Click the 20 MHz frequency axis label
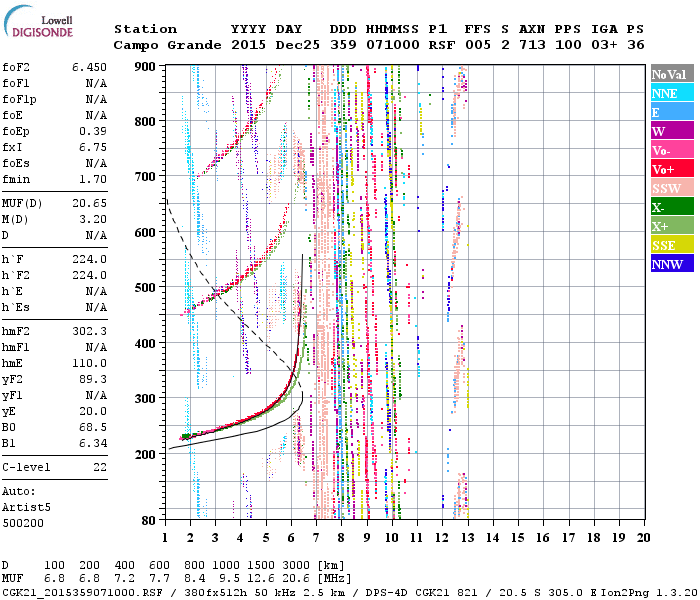This screenshot has height=600, width=700. click(x=643, y=538)
